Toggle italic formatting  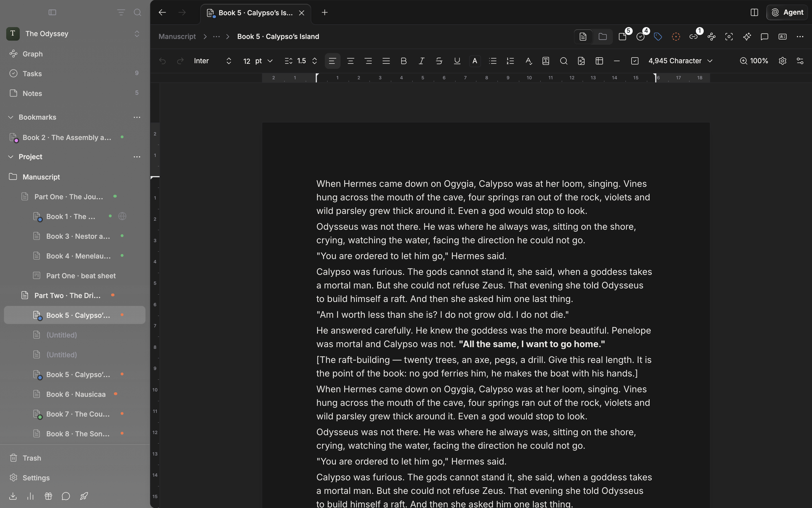422,61
